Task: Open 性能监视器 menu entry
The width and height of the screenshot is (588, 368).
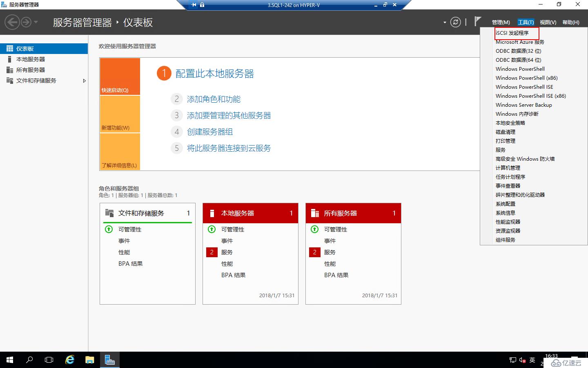Action: tap(508, 222)
